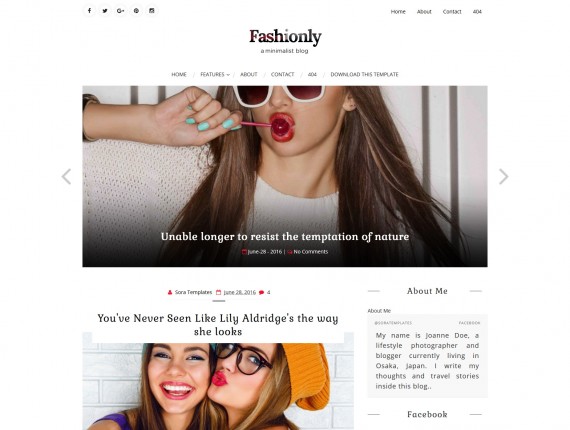Click DOWNLOAD THIS TEMPLATE menu item
Image resolution: width=570 pixels, height=430 pixels.
coord(364,75)
